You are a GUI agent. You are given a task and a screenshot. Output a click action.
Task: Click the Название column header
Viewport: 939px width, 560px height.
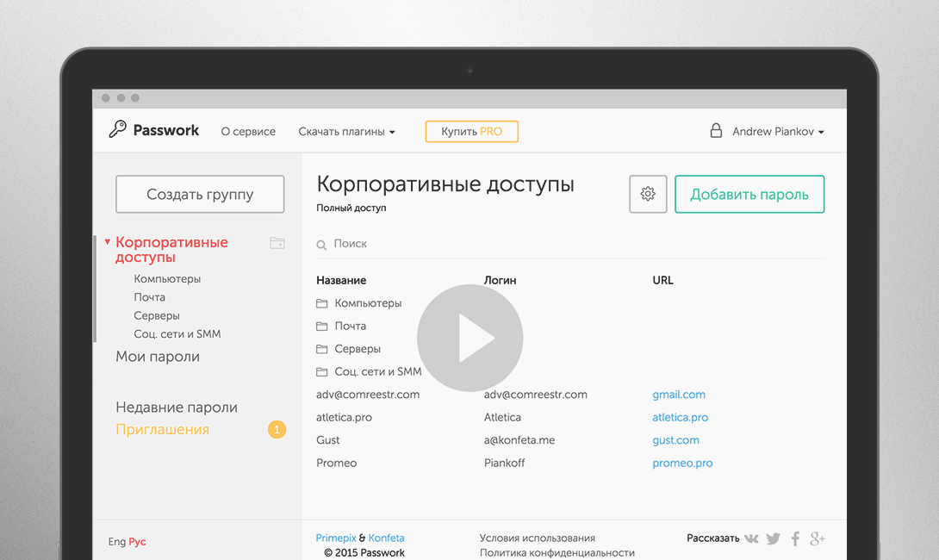tap(341, 280)
